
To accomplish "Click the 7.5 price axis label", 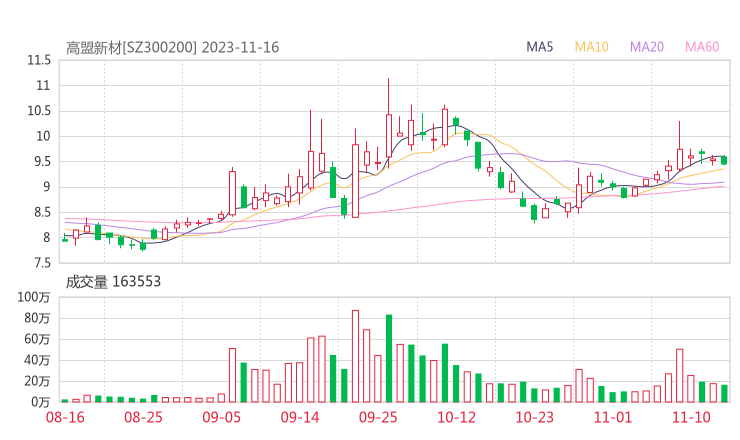I will (x=41, y=263).
